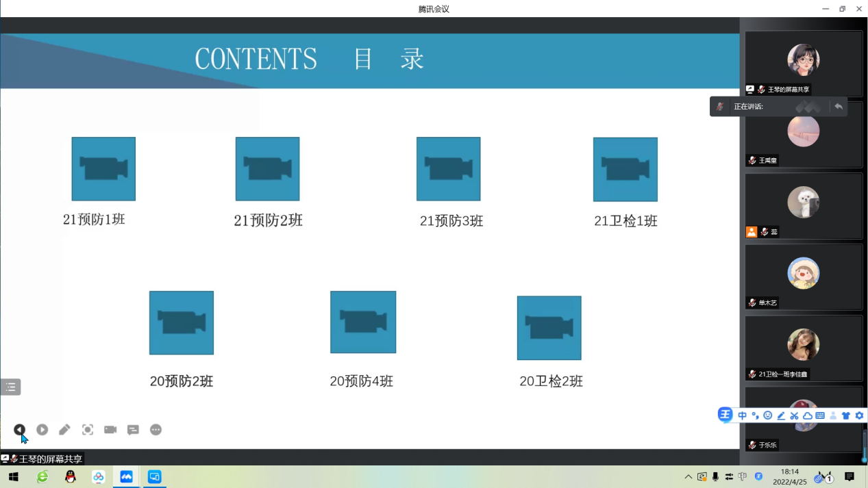Screen dimensions: 868x488
Task: Click the focus/zoom frame icon in slideshow toolbar
Action: (x=88, y=430)
